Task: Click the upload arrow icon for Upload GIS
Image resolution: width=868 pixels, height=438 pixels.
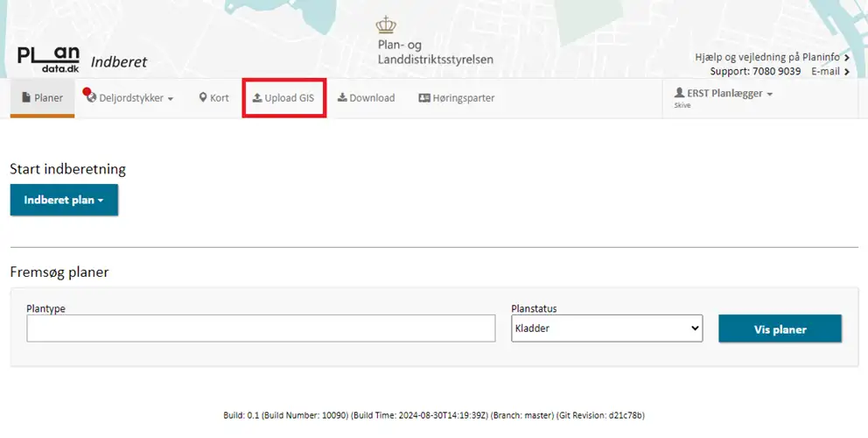Action: [x=257, y=98]
